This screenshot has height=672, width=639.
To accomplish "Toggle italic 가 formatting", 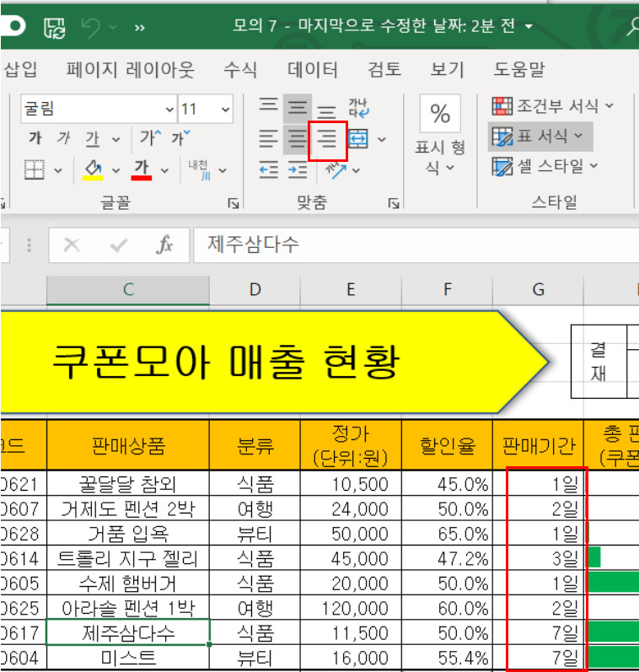I will (x=63, y=138).
